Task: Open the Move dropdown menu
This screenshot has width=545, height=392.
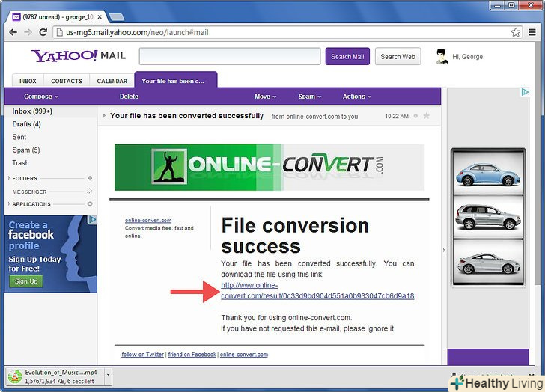Action: tap(265, 97)
